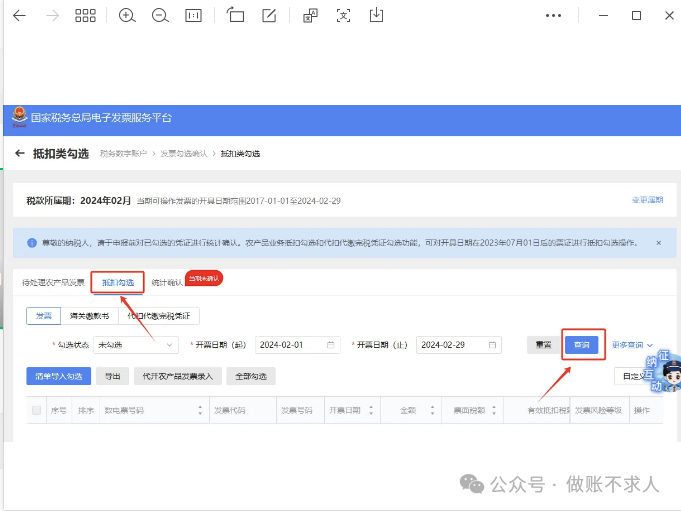Open the image edit tool
The image size is (681, 511).
tap(269, 16)
